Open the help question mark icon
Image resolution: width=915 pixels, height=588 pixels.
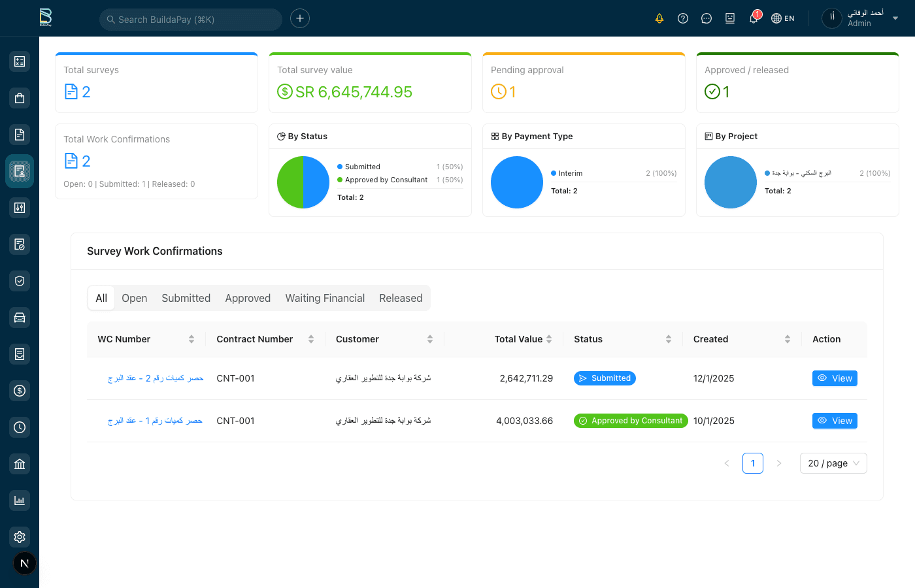click(683, 18)
